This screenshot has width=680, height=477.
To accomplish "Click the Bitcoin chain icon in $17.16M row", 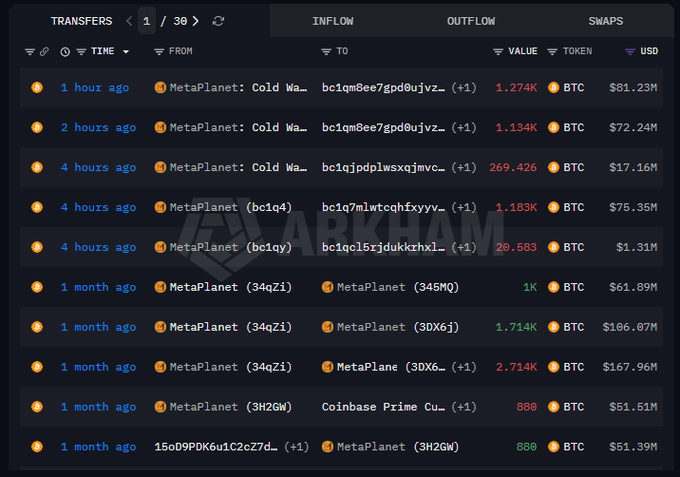I will click(x=37, y=167).
